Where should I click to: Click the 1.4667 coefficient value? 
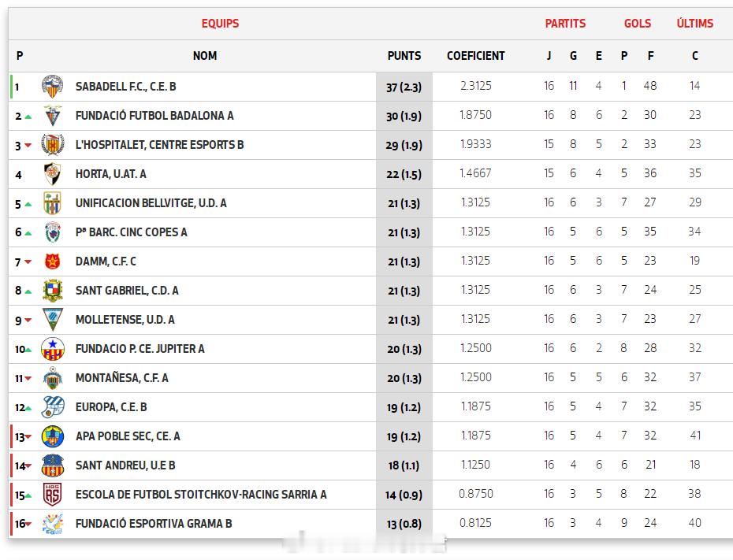point(475,173)
